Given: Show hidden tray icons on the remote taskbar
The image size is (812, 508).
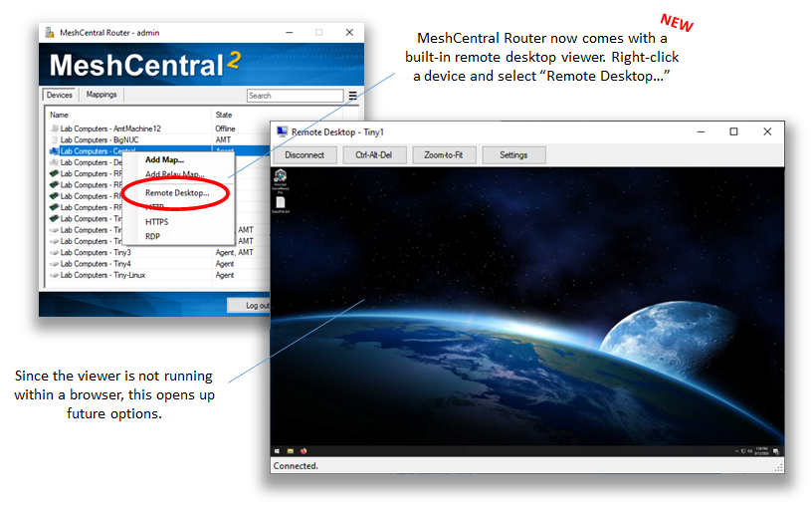Looking at the screenshot, I should click(736, 451).
